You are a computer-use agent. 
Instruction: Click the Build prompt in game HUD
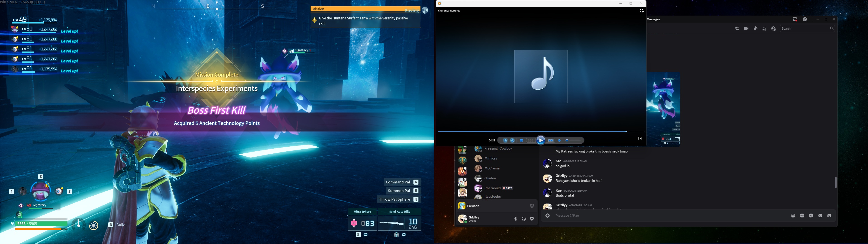[117, 225]
